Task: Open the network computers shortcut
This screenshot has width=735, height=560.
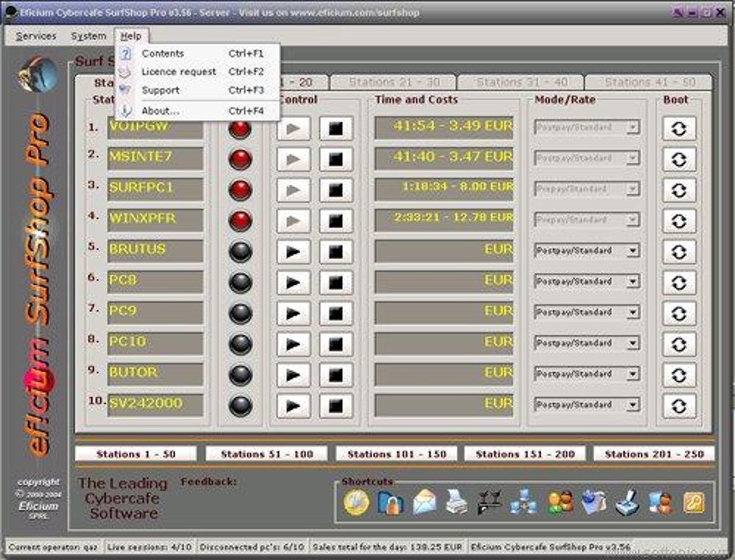Action: click(522, 502)
